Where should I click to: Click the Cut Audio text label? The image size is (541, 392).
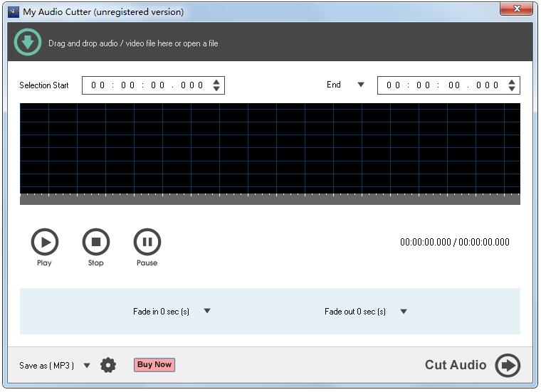coord(456,365)
